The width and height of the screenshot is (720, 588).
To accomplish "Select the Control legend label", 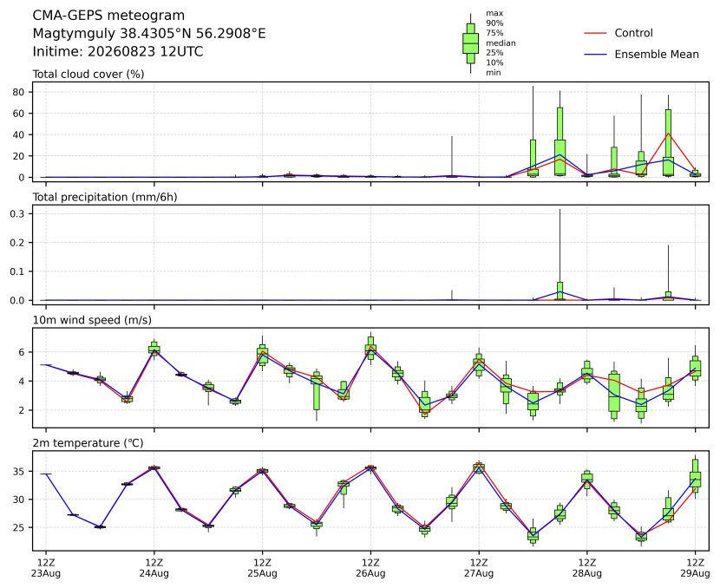I will pyautogui.click(x=633, y=33).
